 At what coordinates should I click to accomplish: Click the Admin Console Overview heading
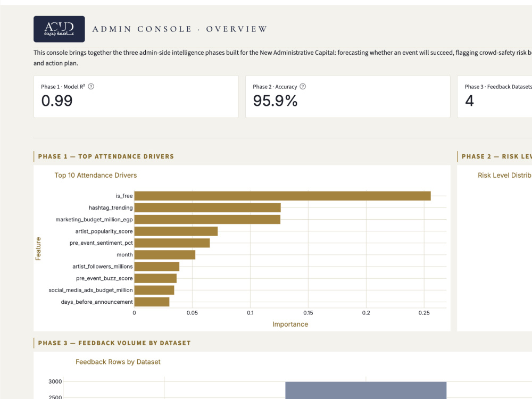pos(180,29)
